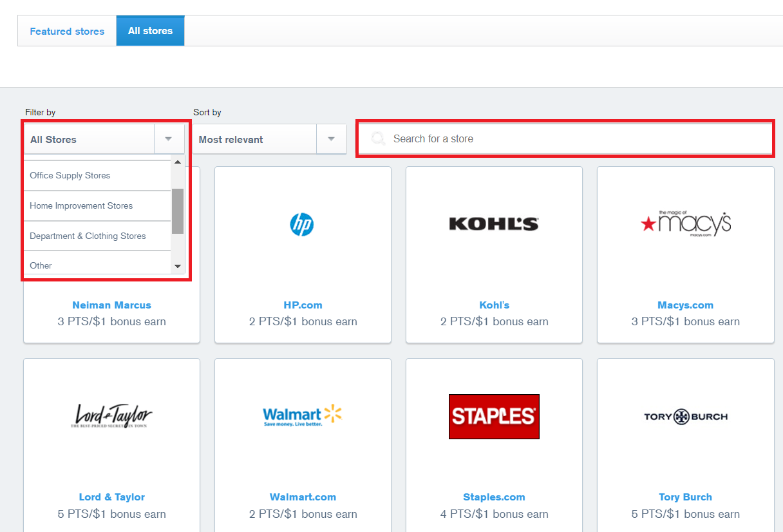Click Walmart.com 2 PTS/$1 bonus earn text
The image size is (783, 532).
tap(303, 514)
